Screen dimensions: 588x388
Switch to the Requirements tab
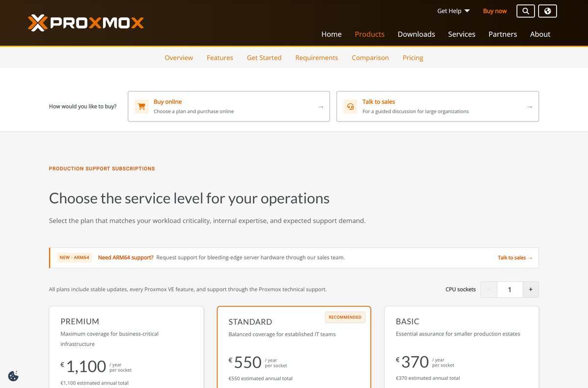pos(317,58)
